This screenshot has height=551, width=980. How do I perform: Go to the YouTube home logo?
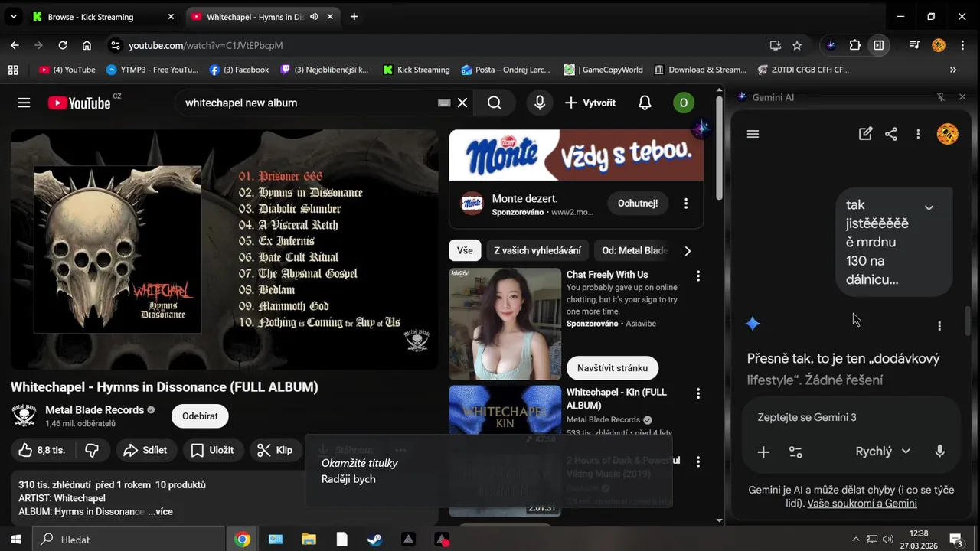[x=80, y=103]
